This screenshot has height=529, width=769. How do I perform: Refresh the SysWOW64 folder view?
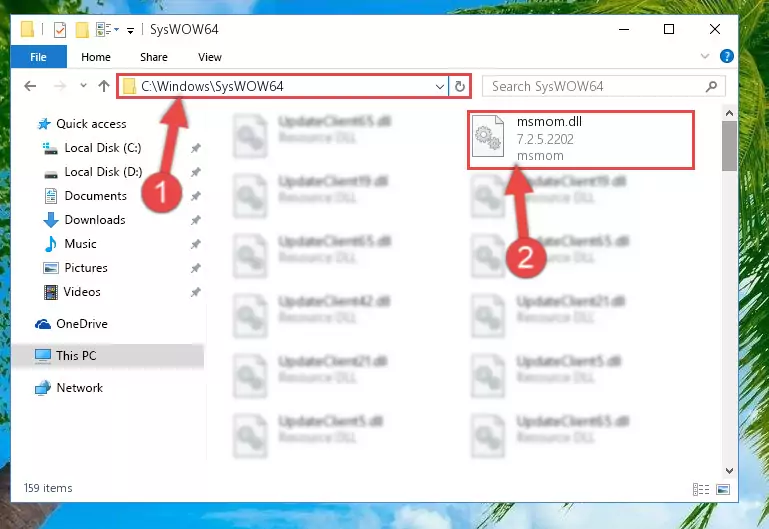tap(460, 87)
